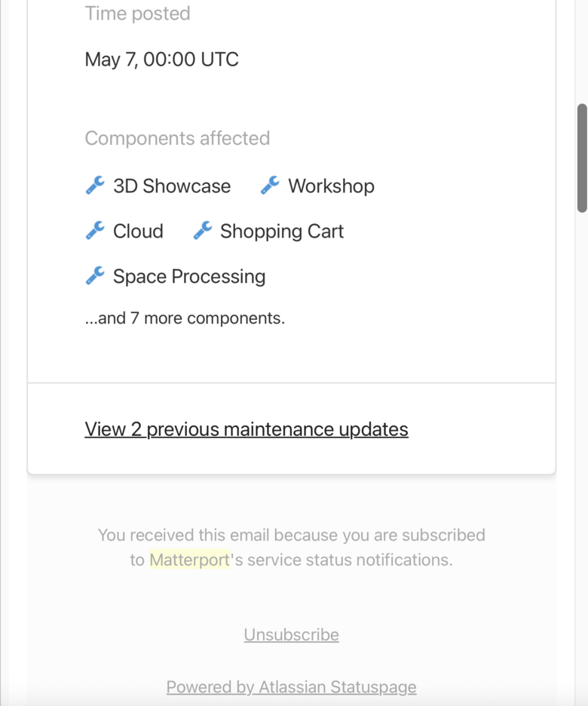Screen dimensions: 588x706
Task: Click the Unsubscribe link
Action: tap(292, 634)
